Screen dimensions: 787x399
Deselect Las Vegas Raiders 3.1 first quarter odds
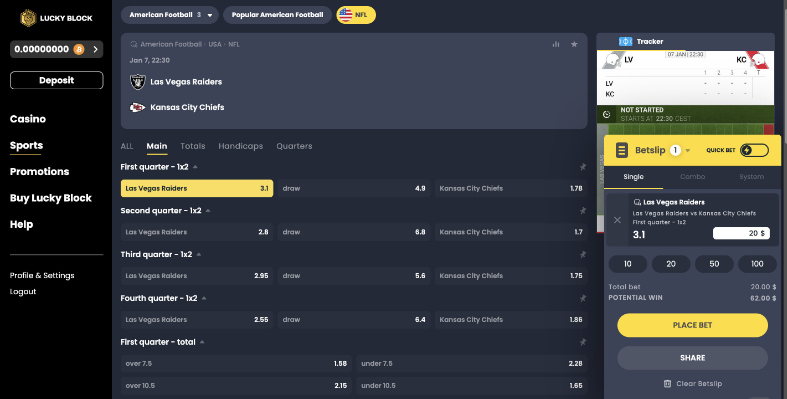tap(197, 188)
